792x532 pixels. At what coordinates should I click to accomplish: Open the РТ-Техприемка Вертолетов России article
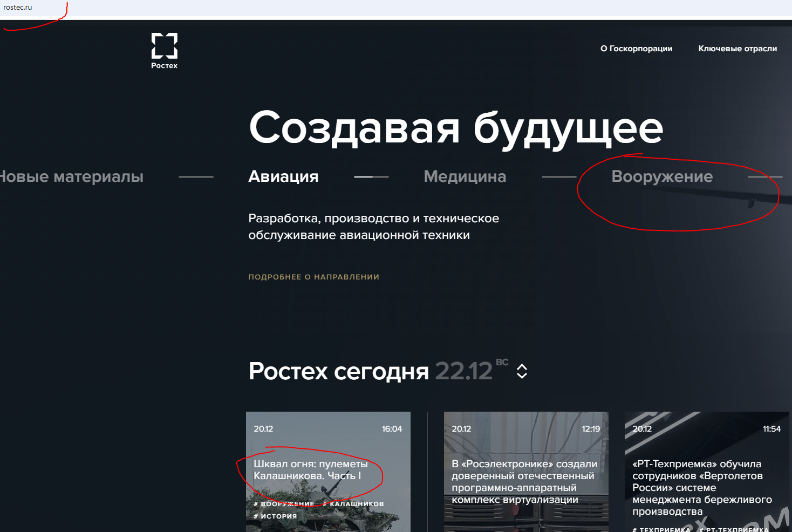(x=702, y=488)
